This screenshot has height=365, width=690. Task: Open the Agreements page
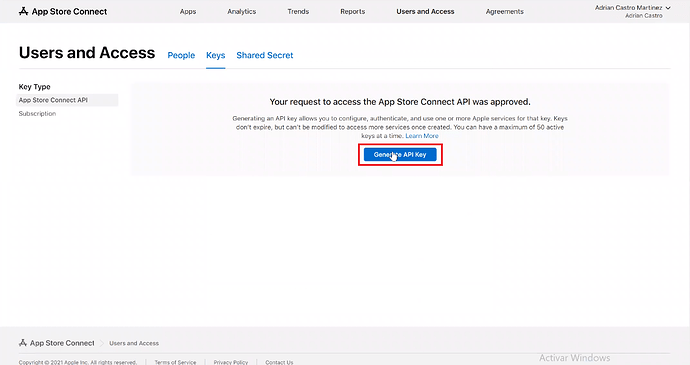coord(505,11)
